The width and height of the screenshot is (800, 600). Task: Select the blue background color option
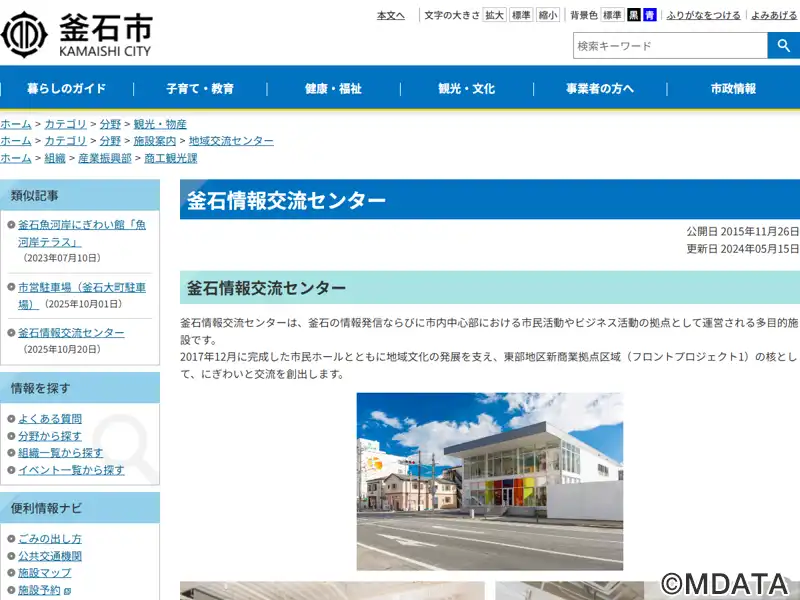[650, 15]
